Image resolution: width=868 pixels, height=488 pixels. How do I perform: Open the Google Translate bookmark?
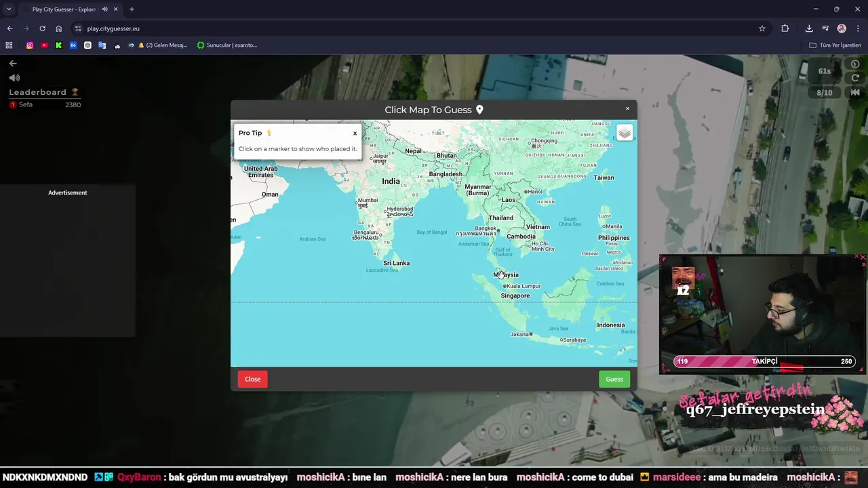click(102, 45)
